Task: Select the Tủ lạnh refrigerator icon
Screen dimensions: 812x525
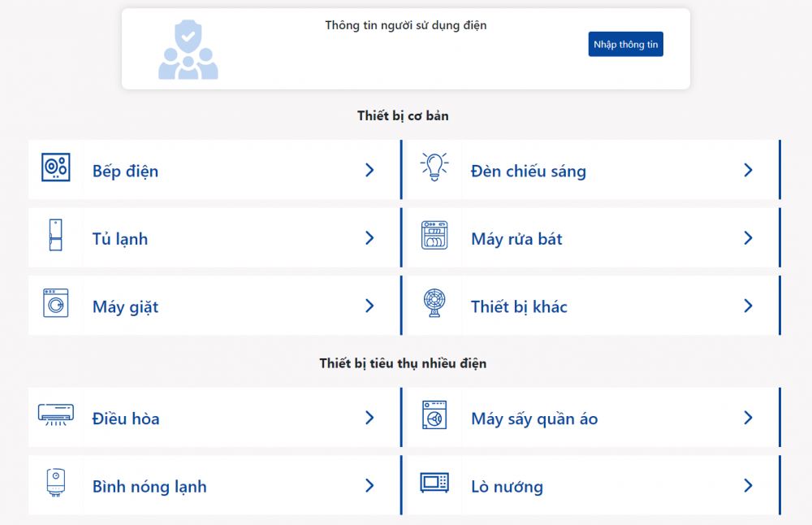Action: (55, 237)
